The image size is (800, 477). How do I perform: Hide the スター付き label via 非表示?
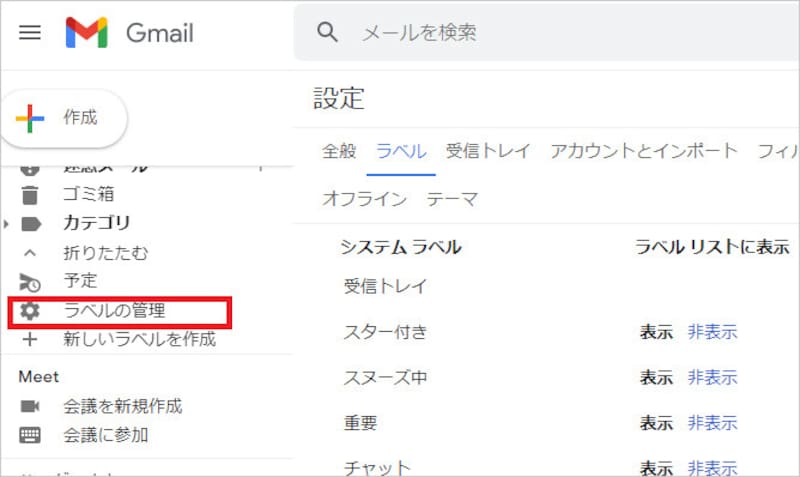(x=712, y=333)
